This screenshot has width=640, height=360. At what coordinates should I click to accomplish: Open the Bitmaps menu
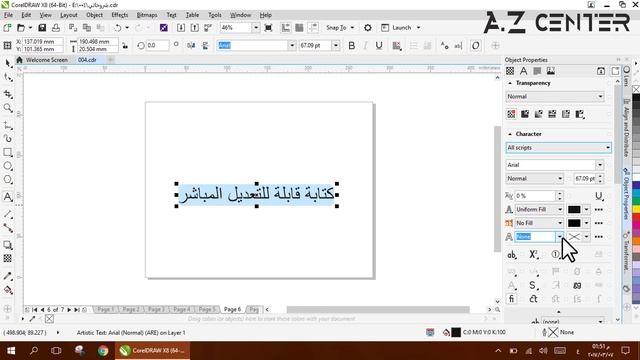(147, 15)
